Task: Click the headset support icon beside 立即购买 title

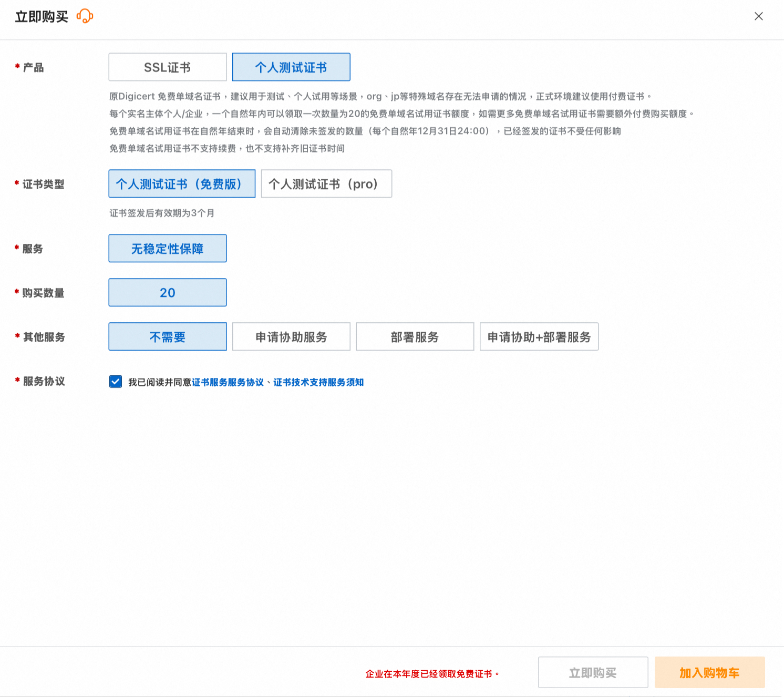Action: (x=84, y=16)
